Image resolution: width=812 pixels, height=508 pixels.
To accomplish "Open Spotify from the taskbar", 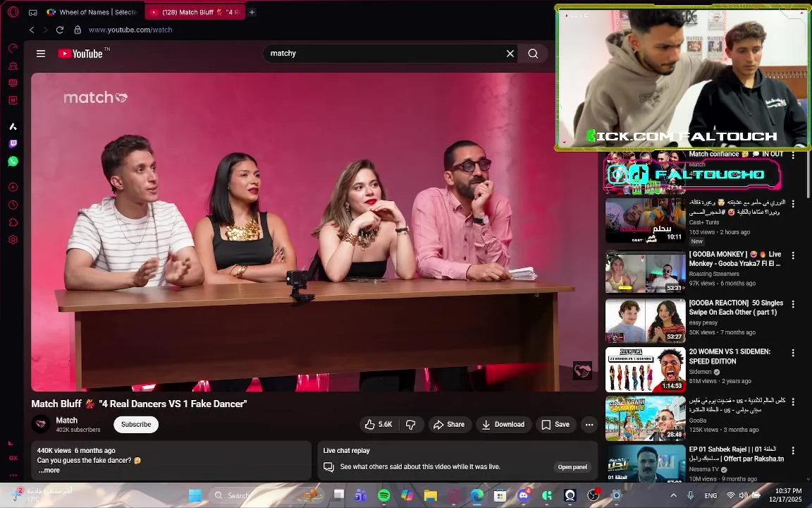I will click(383, 495).
